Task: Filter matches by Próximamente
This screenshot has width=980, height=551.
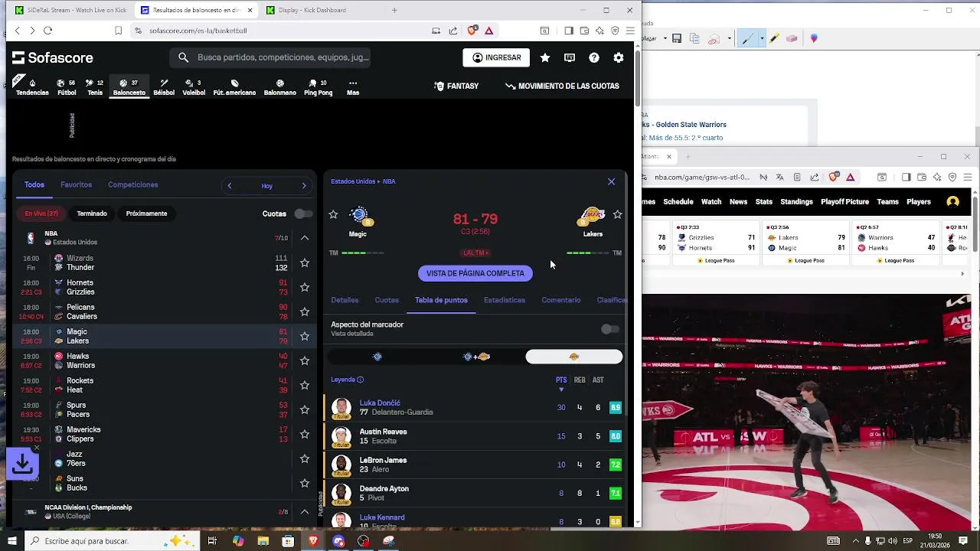Action: point(146,214)
